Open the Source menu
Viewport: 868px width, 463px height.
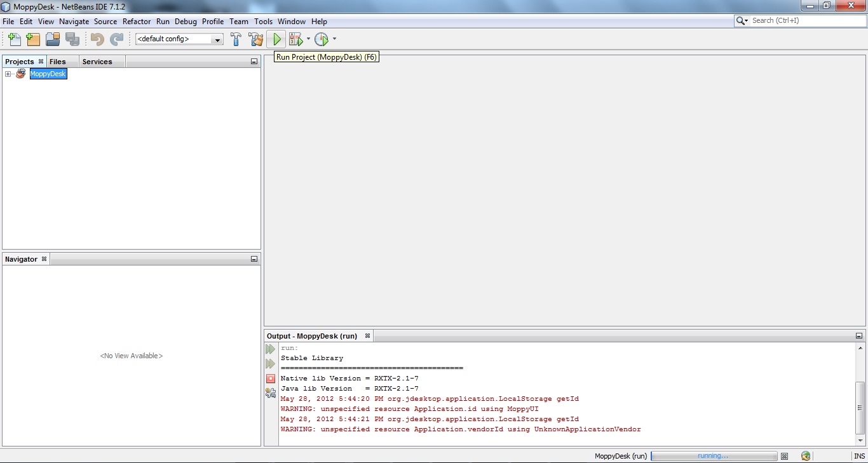coord(105,22)
